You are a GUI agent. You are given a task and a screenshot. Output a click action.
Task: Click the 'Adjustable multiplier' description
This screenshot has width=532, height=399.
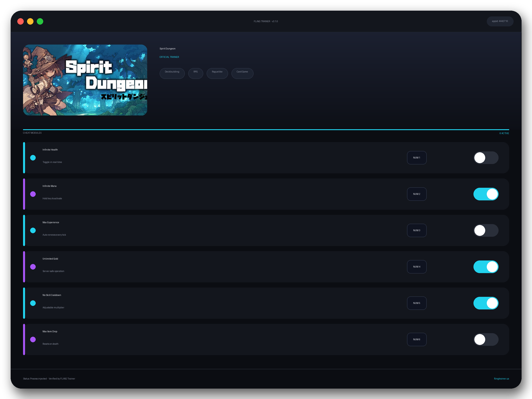(x=53, y=307)
